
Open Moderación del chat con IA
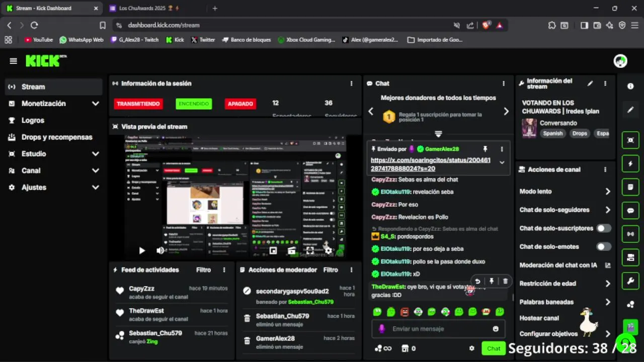[x=565, y=265]
